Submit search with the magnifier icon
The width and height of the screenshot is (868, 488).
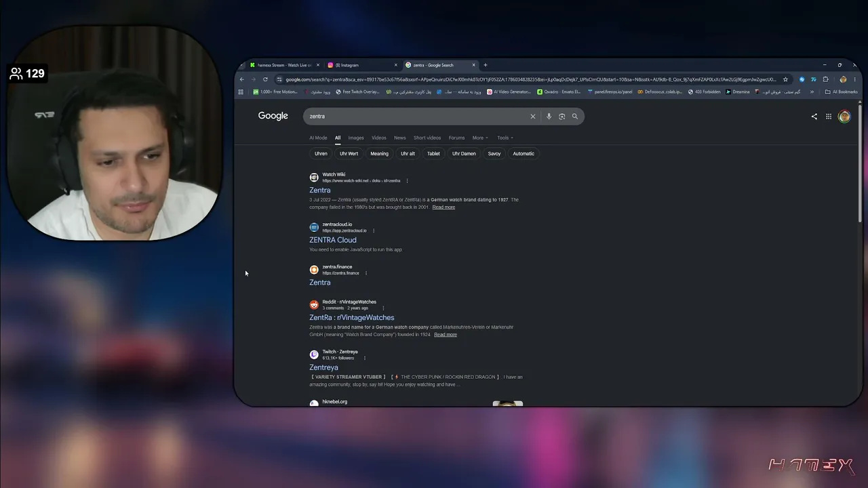click(x=575, y=117)
